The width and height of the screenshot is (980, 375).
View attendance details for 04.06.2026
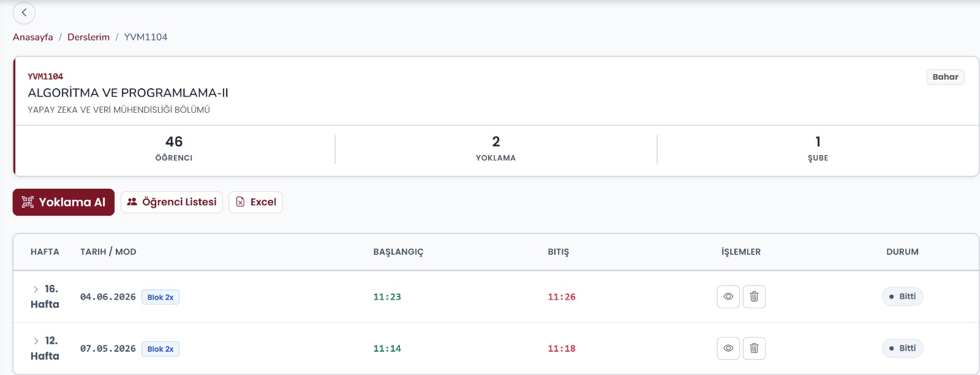pos(728,297)
